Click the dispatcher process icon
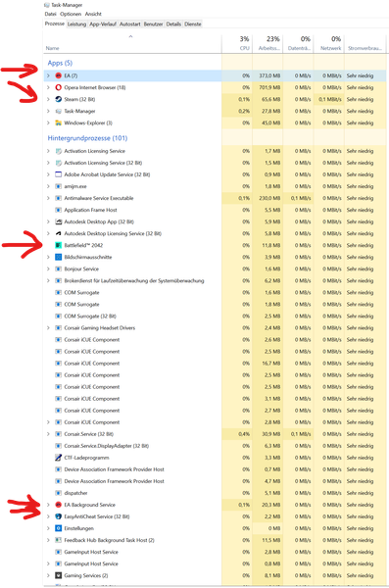The width and height of the screenshot is (389, 588). (x=58, y=493)
